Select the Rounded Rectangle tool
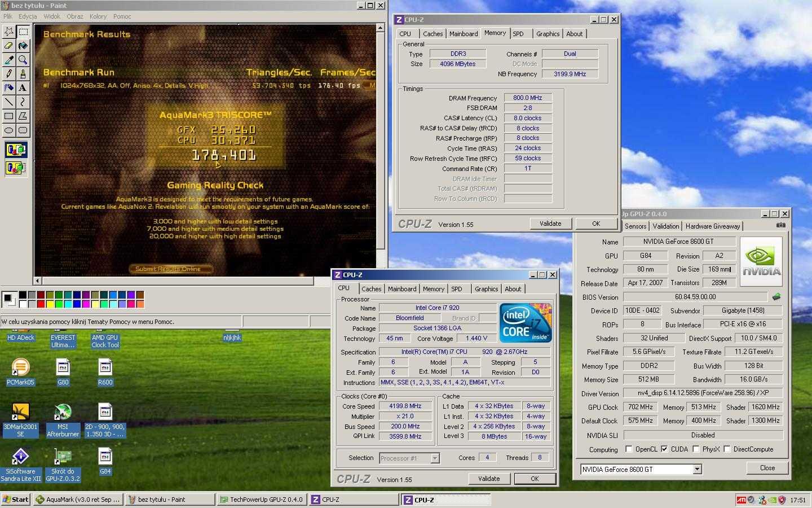Screen dimensions: 812x508 23,130
